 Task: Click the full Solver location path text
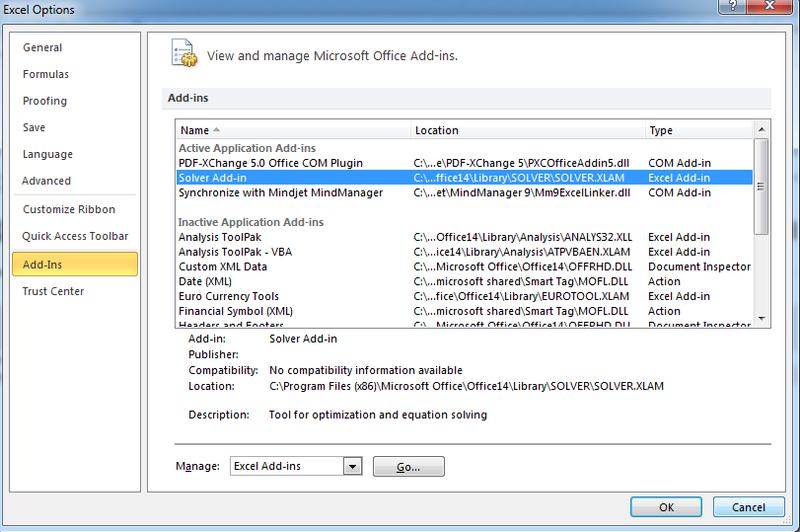pos(466,386)
